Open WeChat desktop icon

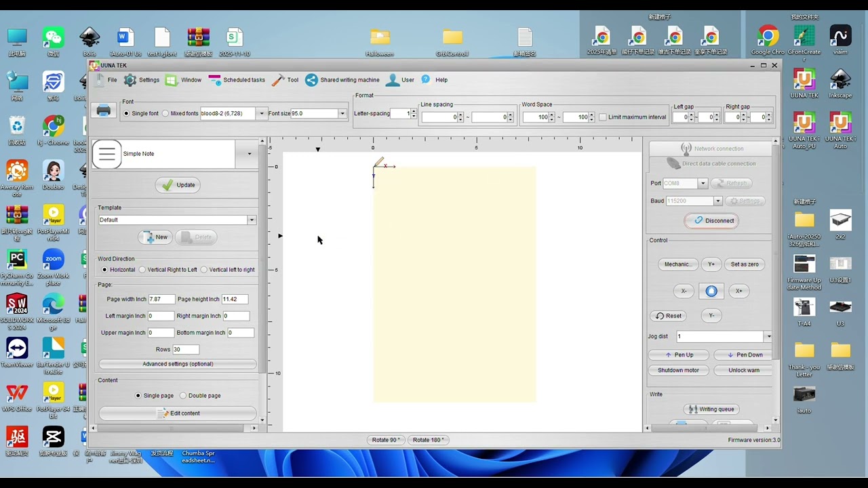click(x=53, y=41)
